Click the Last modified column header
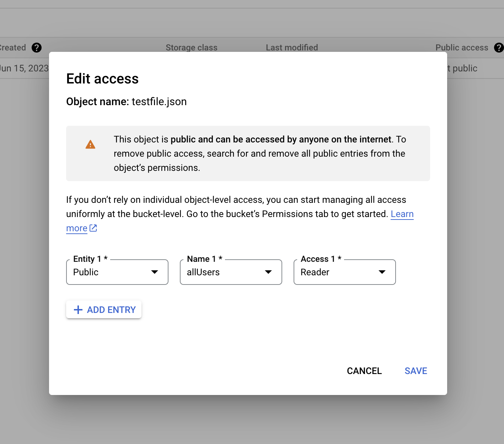 tap(292, 48)
